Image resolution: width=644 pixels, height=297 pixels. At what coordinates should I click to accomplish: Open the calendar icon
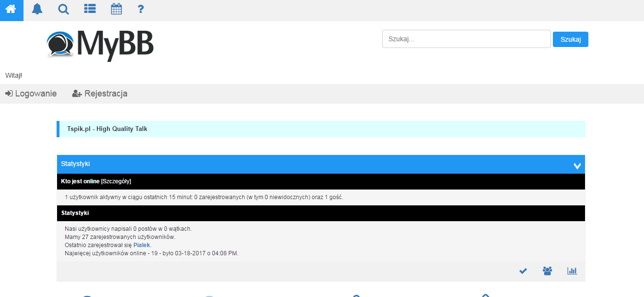pyautogui.click(x=116, y=9)
